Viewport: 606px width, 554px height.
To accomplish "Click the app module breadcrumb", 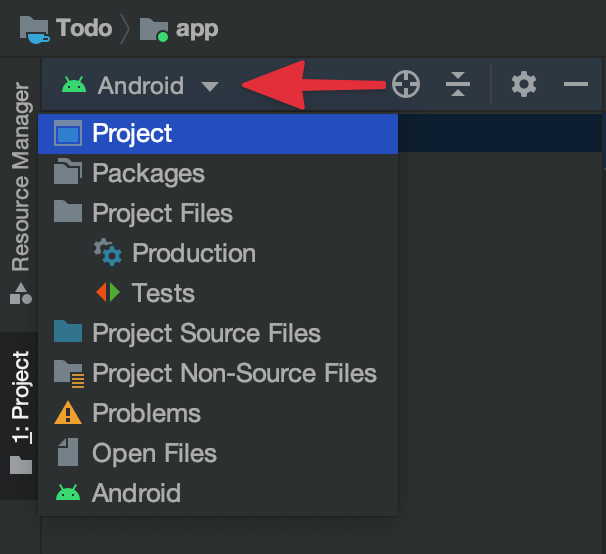I will click(x=179, y=29).
